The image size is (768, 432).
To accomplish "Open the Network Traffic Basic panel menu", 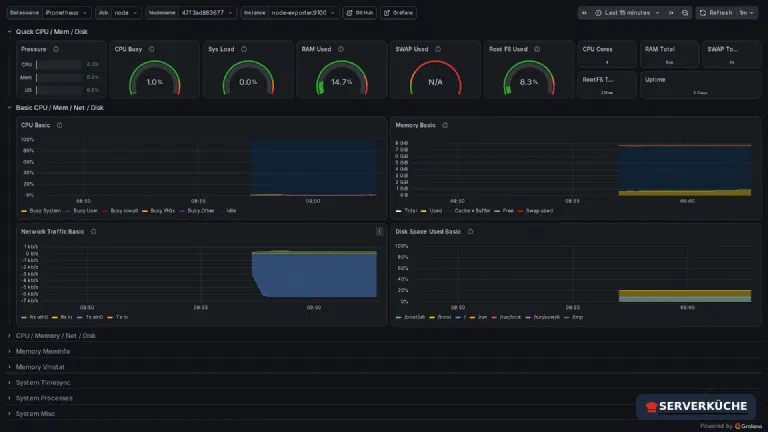I will [379, 232].
